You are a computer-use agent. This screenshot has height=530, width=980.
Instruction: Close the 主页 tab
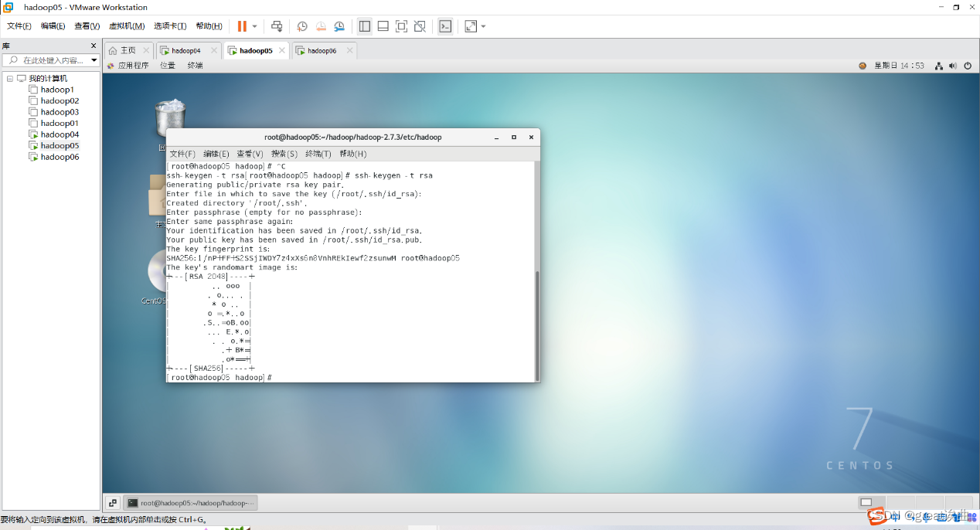(146, 50)
